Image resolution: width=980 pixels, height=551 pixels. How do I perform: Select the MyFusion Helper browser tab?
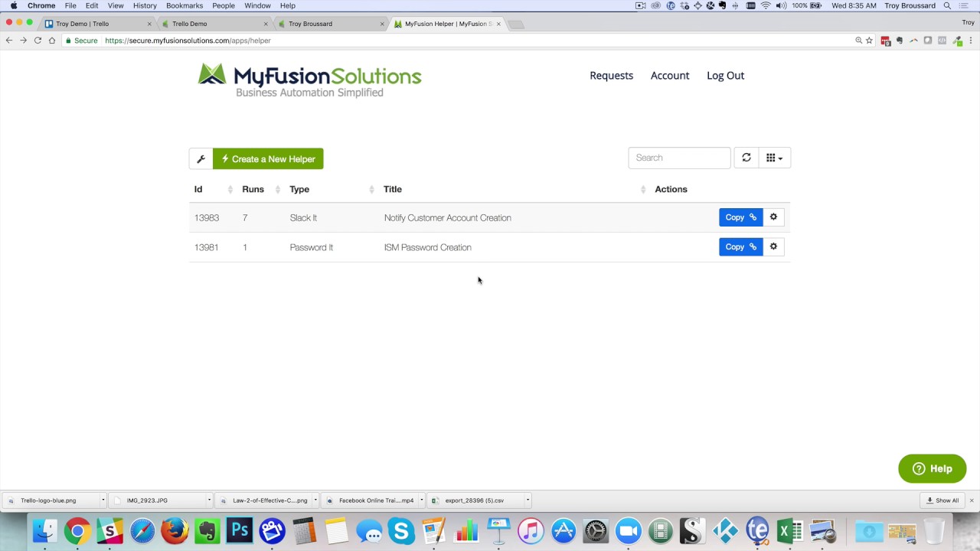pyautogui.click(x=447, y=24)
